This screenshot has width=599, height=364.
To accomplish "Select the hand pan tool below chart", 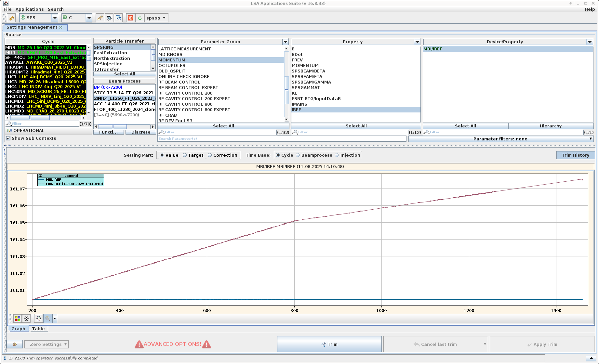I will [39, 318].
